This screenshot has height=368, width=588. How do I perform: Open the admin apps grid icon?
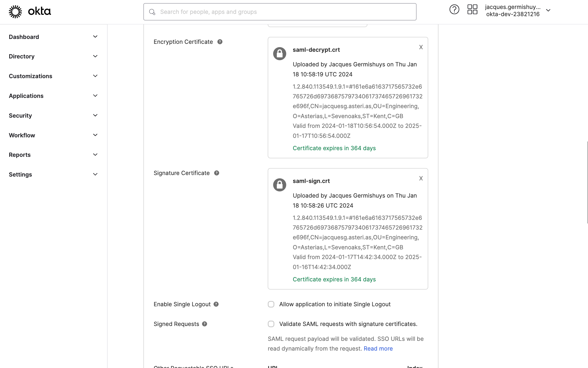pos(472,9)
